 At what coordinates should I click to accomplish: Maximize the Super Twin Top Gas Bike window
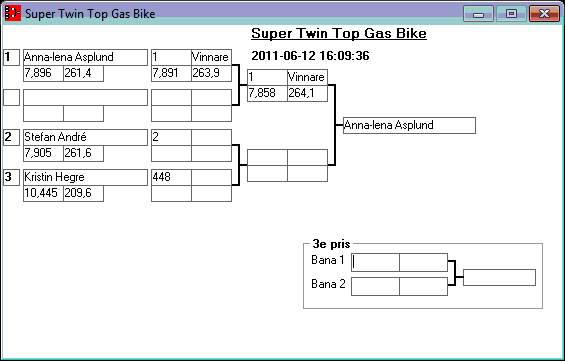pos(511,14)
